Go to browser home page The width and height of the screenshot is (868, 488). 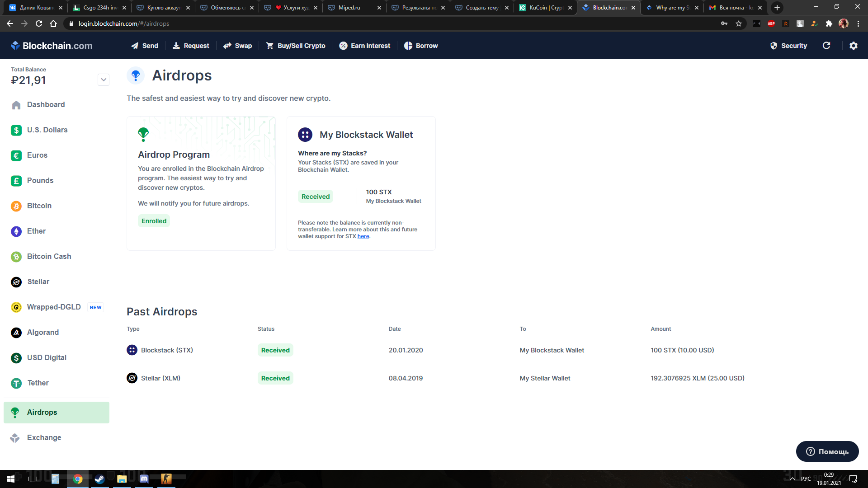coord(53,23)
